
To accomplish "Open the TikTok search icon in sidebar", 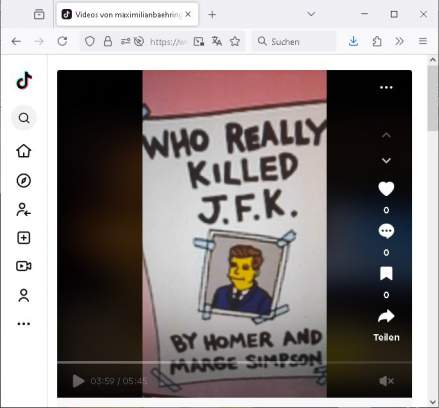I will [x=24, y=118].
